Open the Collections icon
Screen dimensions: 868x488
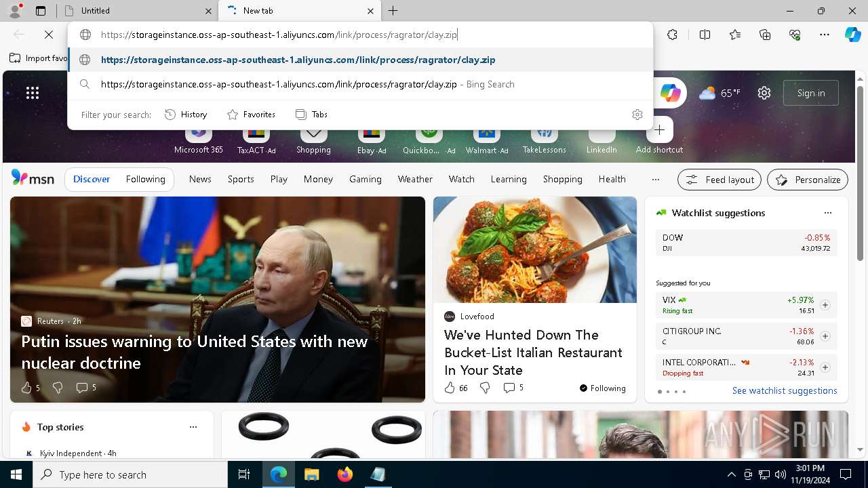pyautogui.click(x=765, y=35)
